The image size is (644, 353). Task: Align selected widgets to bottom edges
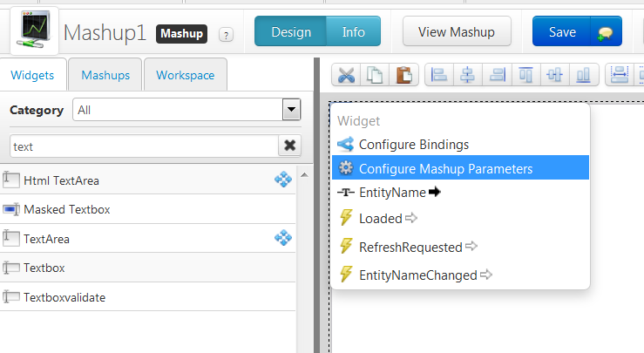click(584, 75)
